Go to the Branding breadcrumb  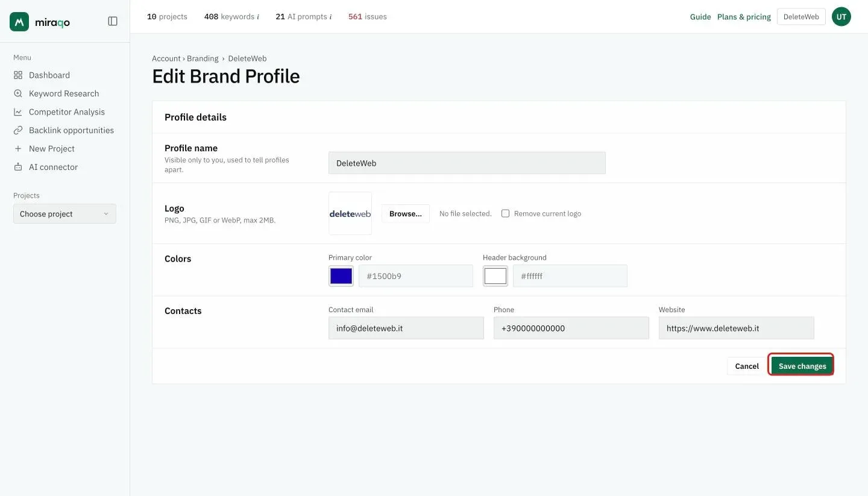pyautogui.click(x=203, y=58)
